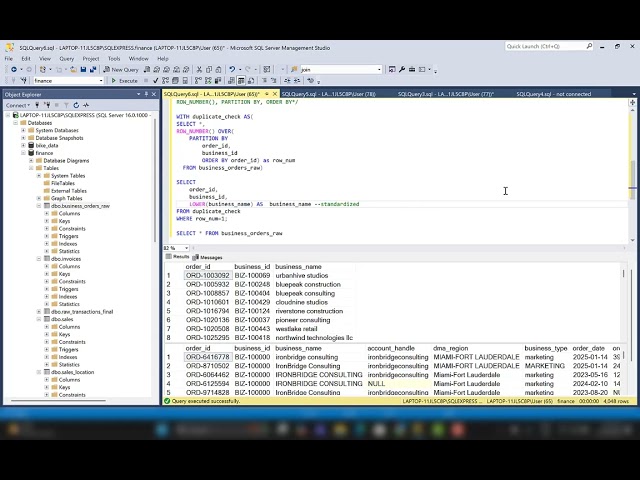Screen dimensions: 640x480
Task: Open the Query Options icon
Action: (175, 81)
